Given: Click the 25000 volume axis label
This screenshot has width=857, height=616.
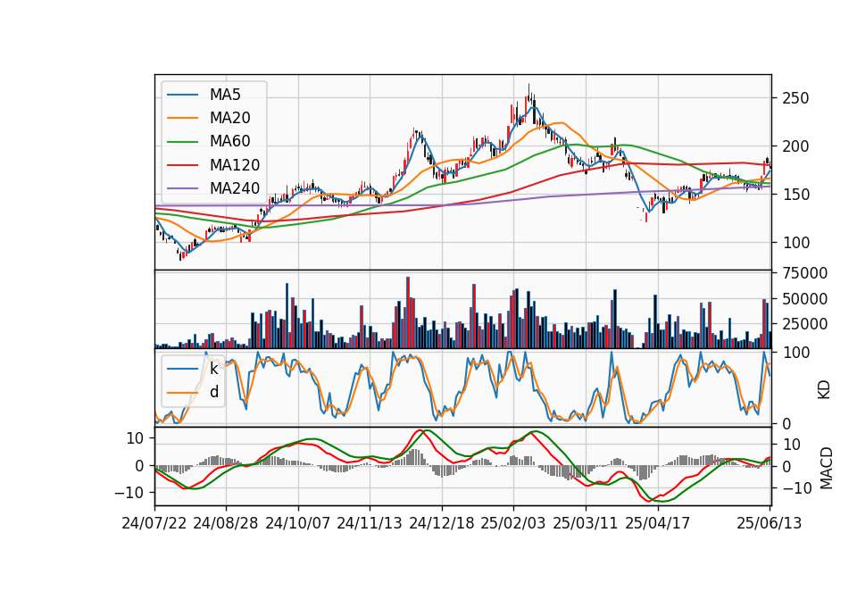Looking at the screenshot, I should tap(804, 324).
